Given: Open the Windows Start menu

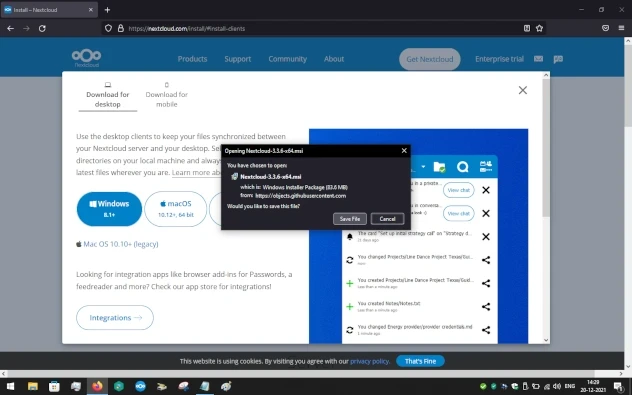Looking at the screenshot, I should click(x=10, y=387).
